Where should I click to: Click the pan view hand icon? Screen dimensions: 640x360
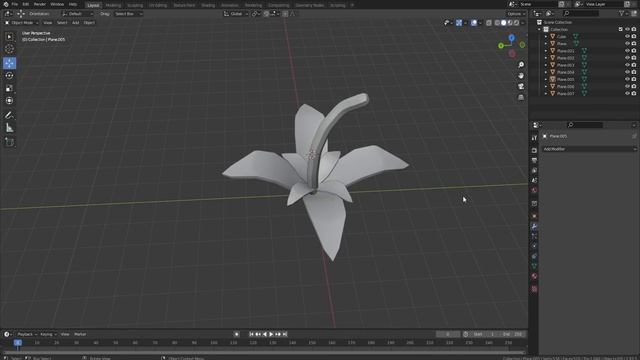[521, 76]
